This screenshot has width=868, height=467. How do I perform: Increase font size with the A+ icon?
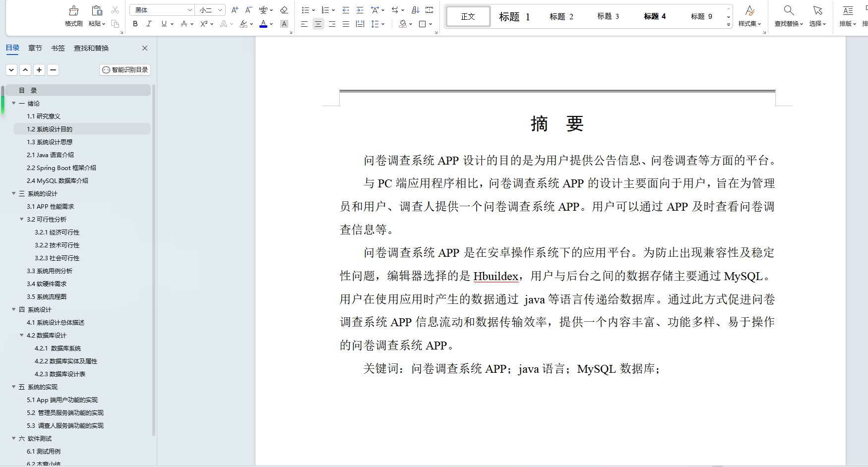[x=235, y=10]
